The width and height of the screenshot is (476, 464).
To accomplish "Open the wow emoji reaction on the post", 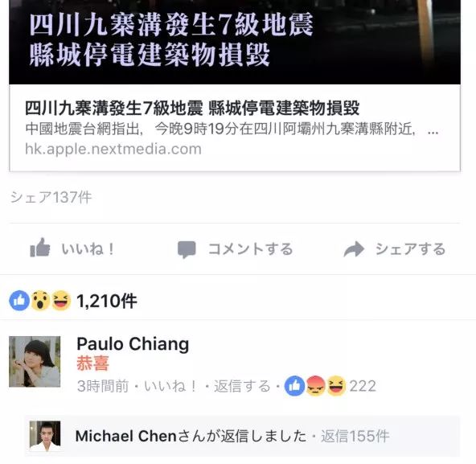I will click(x=40, y=301).
